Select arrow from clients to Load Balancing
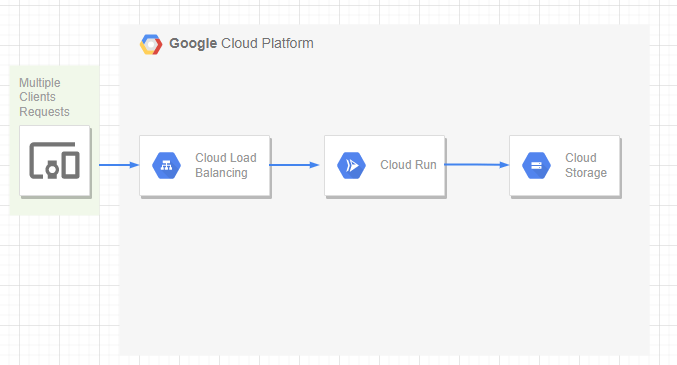This screenshot has width=677, height=365. 119,165
